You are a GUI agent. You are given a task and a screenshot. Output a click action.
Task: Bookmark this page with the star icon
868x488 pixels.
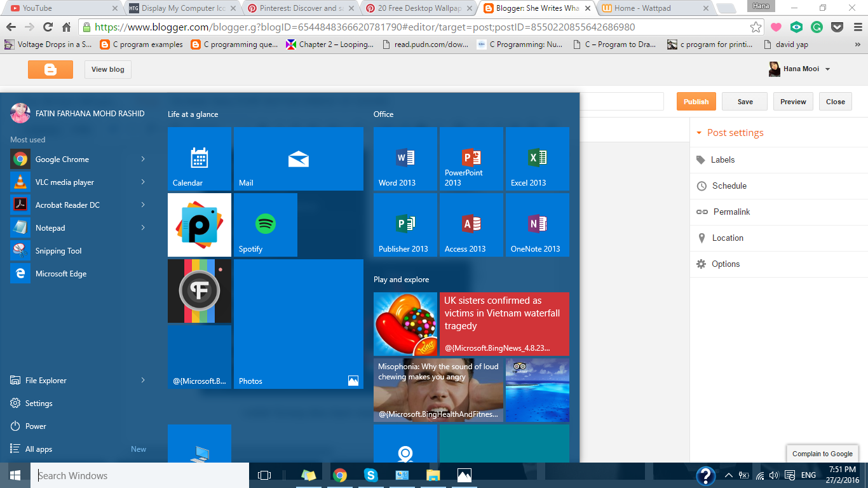coord(756,27)
